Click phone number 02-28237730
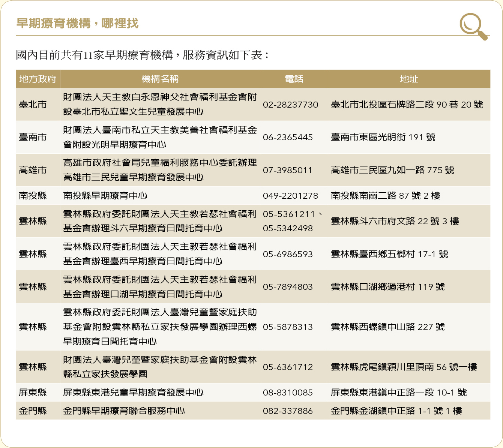 pos(290,105)
